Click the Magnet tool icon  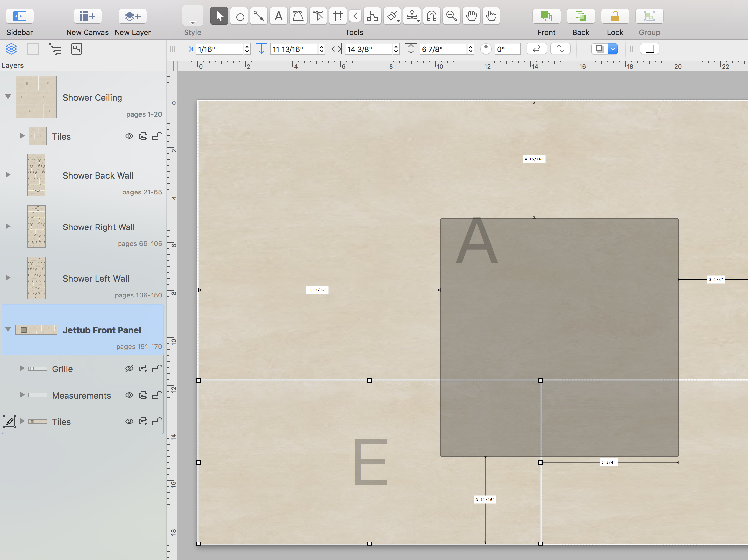coord(431,16)
